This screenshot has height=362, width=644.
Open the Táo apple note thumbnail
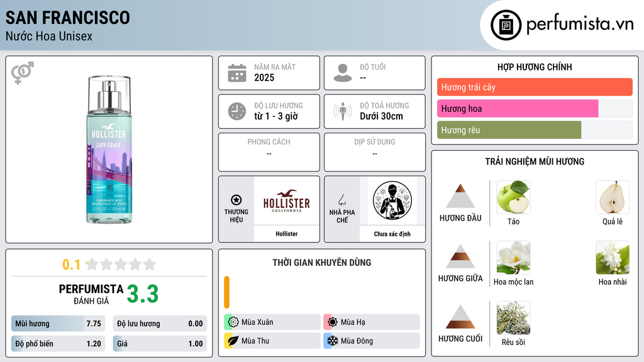[x=513, y=197]
